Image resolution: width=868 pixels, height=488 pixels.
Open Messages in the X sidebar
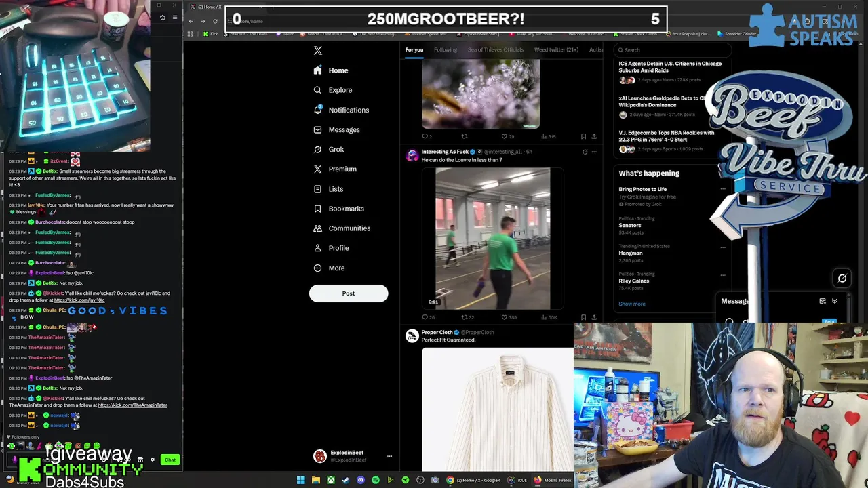[336, 129]
